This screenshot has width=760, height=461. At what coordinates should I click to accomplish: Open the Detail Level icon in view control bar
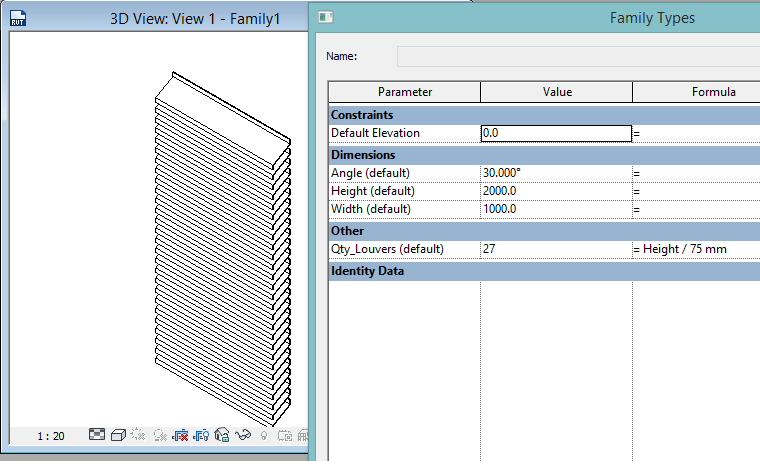point(97,434)
